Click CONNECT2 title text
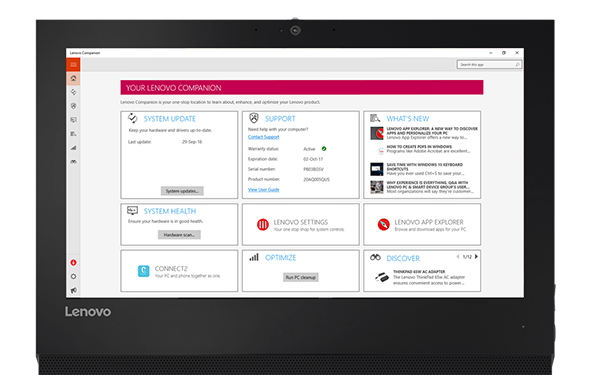This screenshot has width=590, height=375. tap(171, 269)
